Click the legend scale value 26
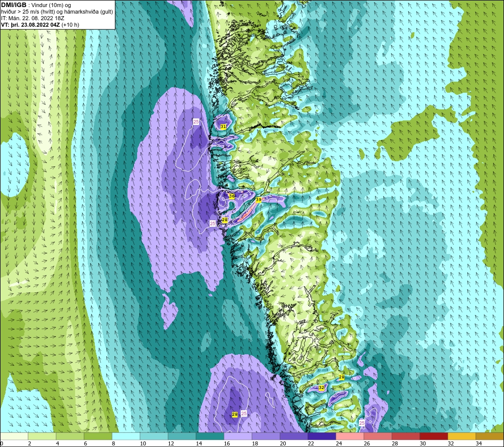Viewport: 504px width, 447px height. point(366,444)
